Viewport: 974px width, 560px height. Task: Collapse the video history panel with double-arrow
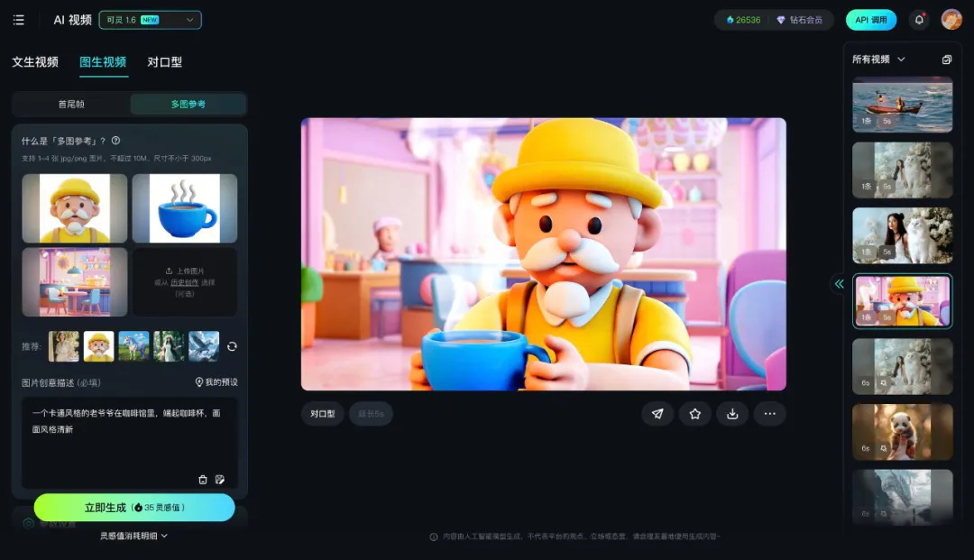(839, 284)
